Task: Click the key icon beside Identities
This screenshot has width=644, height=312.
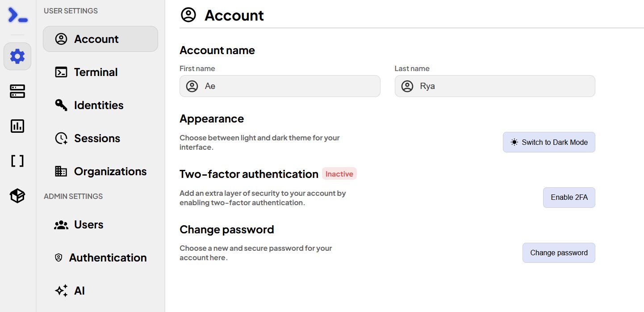Action: (x=61, y=105)
